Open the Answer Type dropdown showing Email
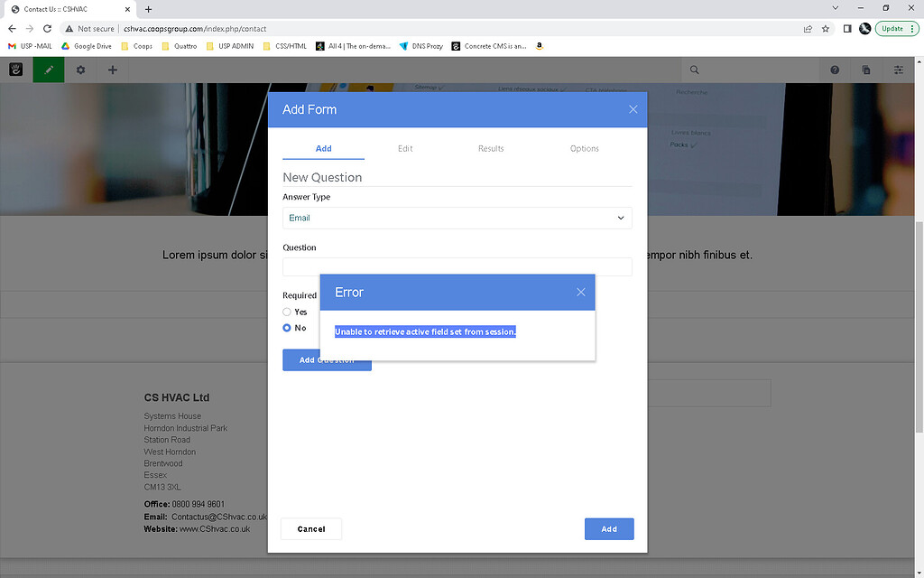924x578 pixels. (x=457, y=218)
